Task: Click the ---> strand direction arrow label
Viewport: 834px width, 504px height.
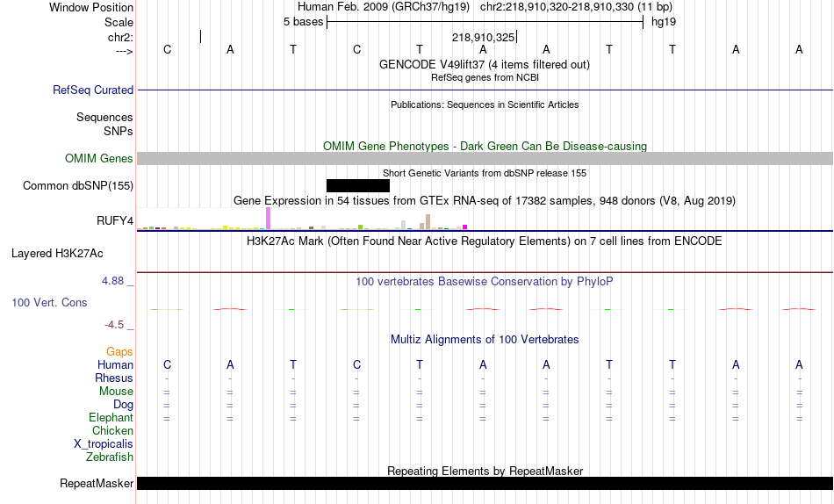Action: click(x=125, y=51)
